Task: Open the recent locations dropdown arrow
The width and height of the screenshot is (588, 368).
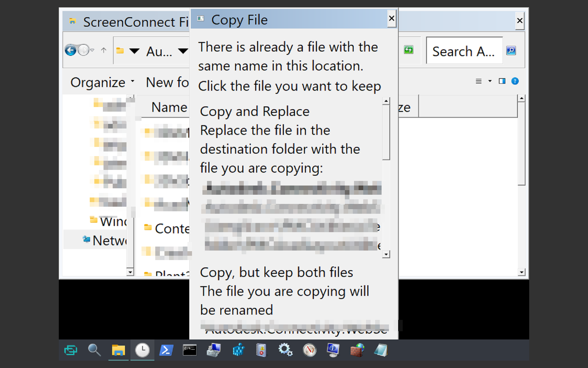Action: point(92,50)
